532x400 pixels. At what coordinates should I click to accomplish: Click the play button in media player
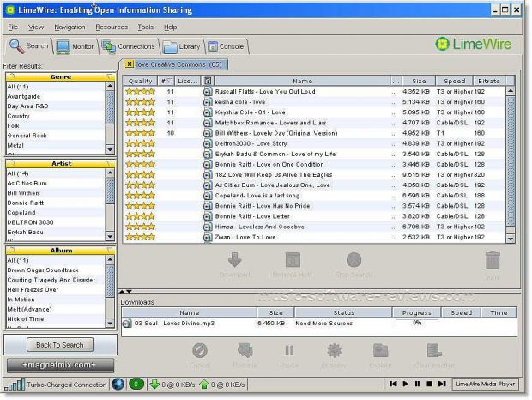pos(405,384)
